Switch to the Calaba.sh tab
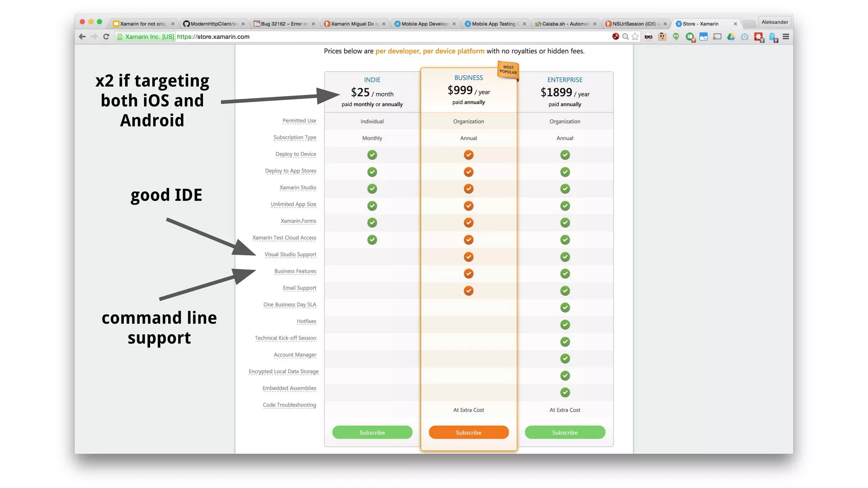The image size is (868, 488). click(564, 24)
